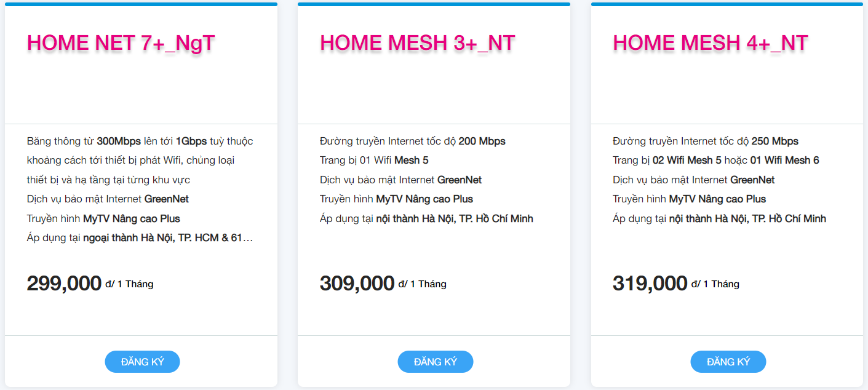Screen dimensions: 868x390
Task: Click ĐĂNG KÝ for HOME NET 7+_NgT
Action: point(142,362)
